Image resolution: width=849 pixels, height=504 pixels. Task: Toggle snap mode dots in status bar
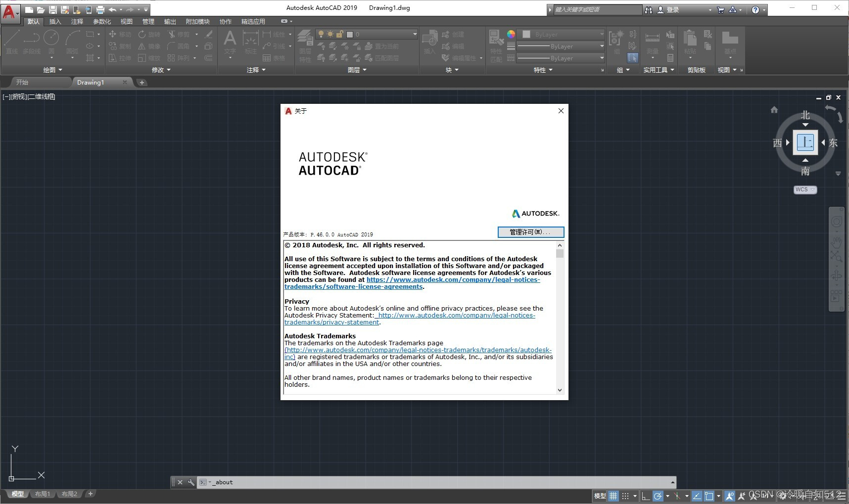(x=625, y=496)
